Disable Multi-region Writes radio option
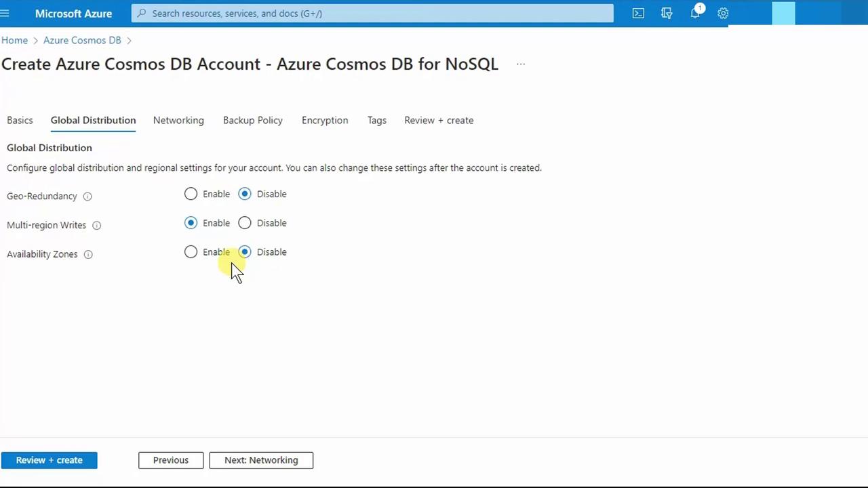 click(x=245, y=223)
